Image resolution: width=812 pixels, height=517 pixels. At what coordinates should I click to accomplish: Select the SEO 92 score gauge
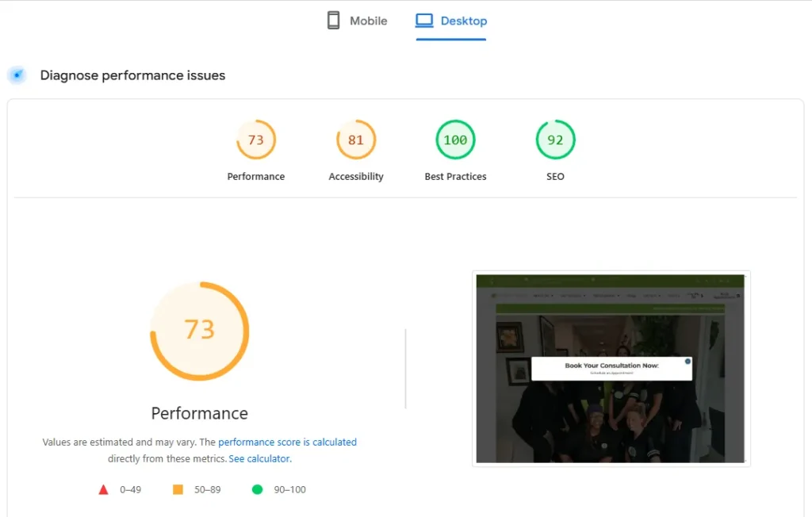coord(555,140)
